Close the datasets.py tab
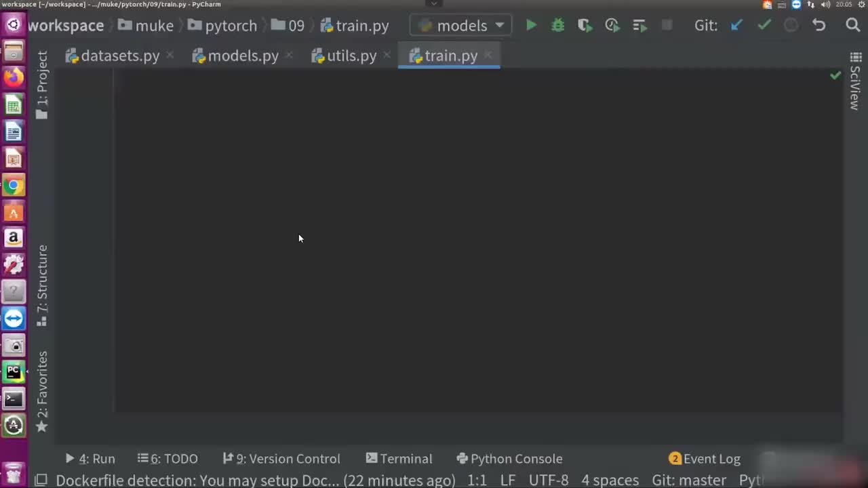Viewport: 868px width, 488px height. tap(170, 56)
